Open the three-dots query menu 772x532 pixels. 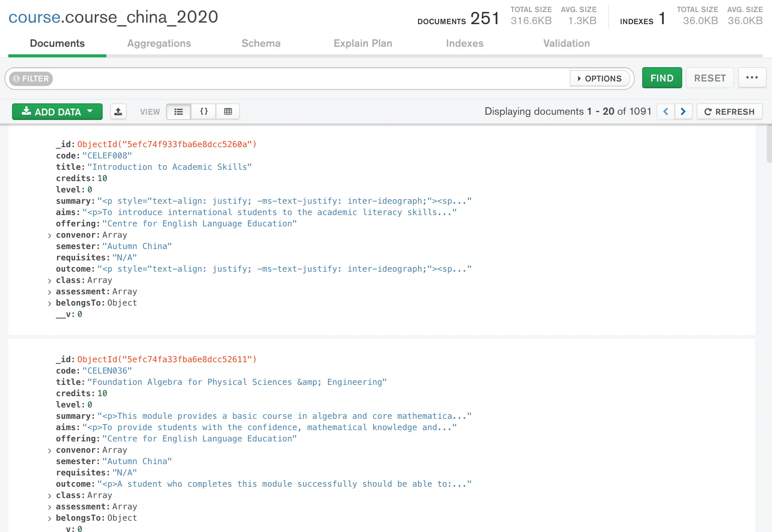[752, 78]
